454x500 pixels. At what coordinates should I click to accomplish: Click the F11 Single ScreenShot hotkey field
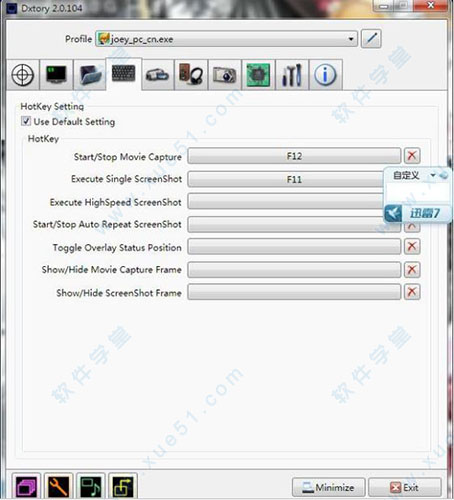[286, 179]
